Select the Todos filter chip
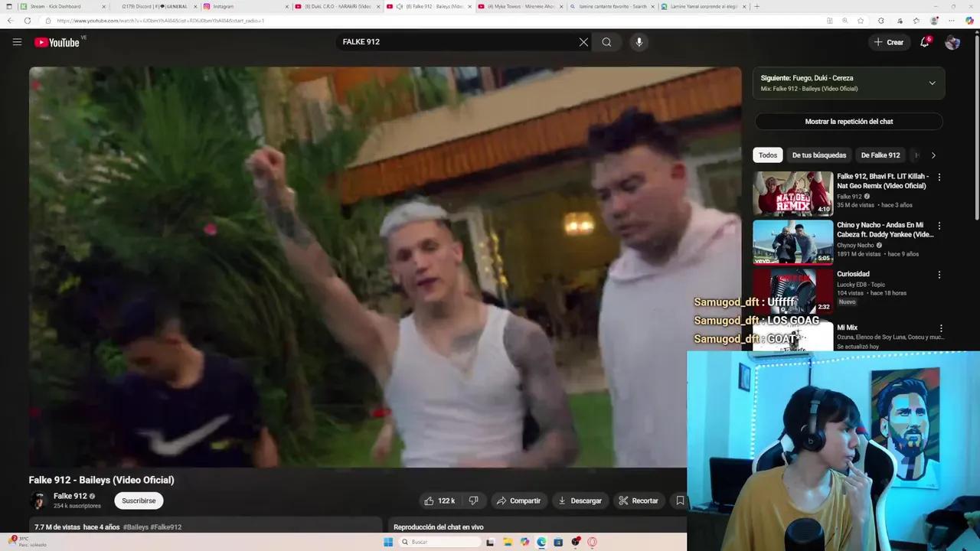 tap(767, 155)
